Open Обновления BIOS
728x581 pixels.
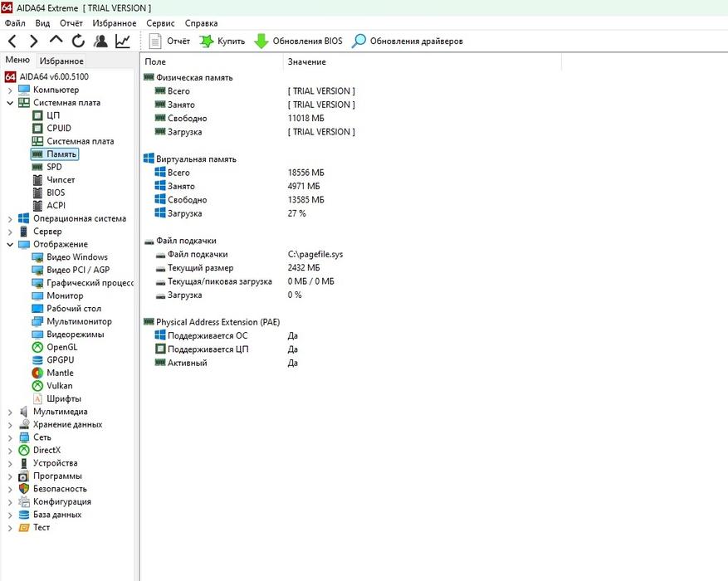(x=298, y=41)
